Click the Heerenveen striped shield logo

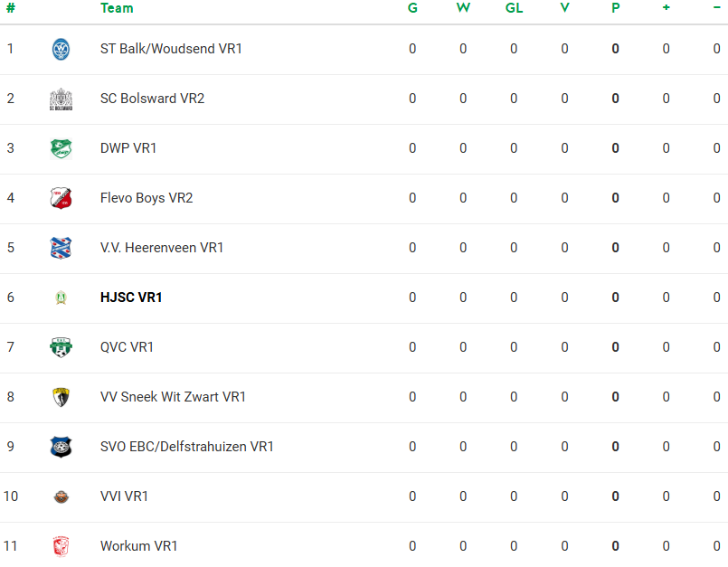click(61, 248)
